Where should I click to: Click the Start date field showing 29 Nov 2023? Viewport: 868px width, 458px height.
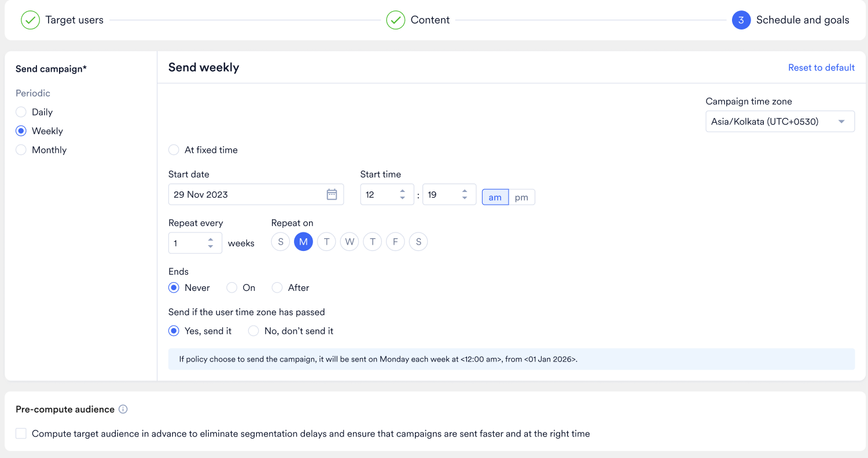click(256, 194)
